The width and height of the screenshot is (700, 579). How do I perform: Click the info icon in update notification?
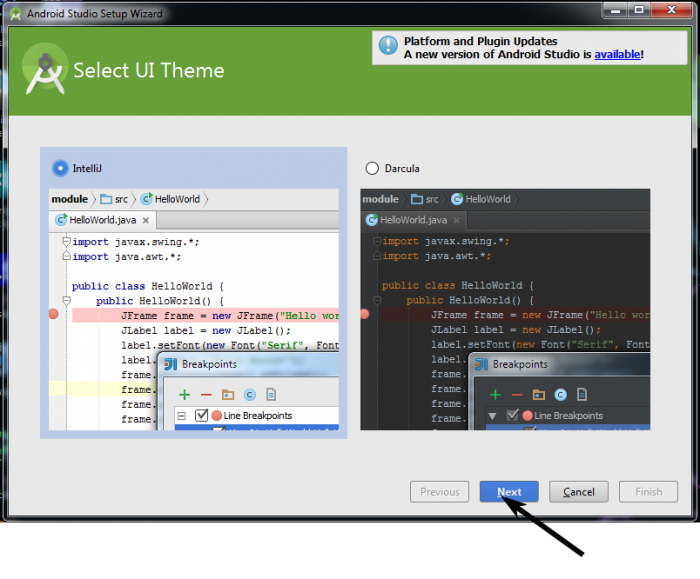pos(388,46)
